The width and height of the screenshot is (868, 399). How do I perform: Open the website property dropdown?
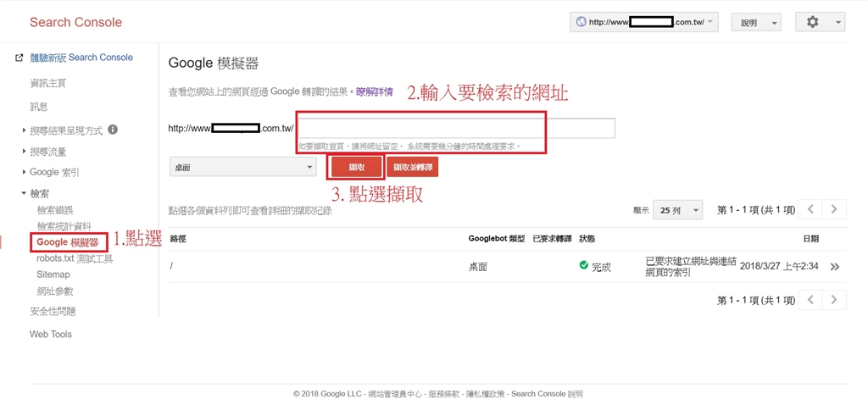pyautogui.click(x=644, y=23)
